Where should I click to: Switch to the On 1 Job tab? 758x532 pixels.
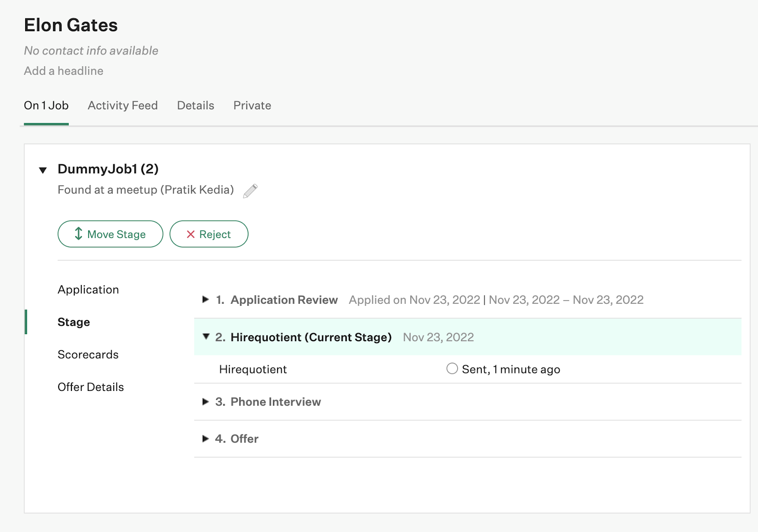point(46,106)
